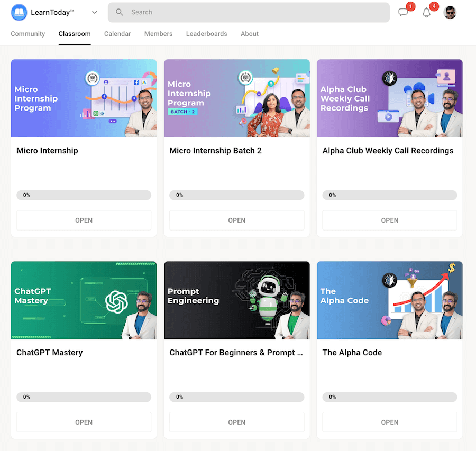This screenshot has height=451, width=476.
Task: Open the Leaderboards tab
Action: point(206,34)
